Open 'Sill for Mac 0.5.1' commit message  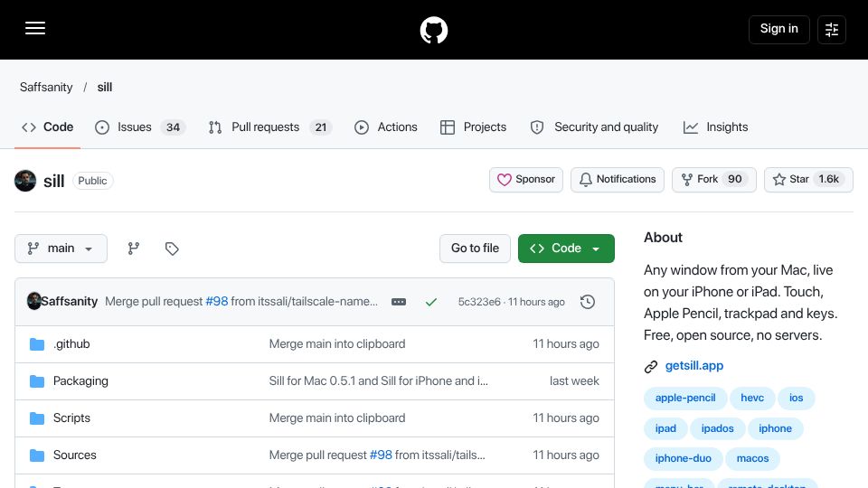pyautogui.click(x=379, y=381)
